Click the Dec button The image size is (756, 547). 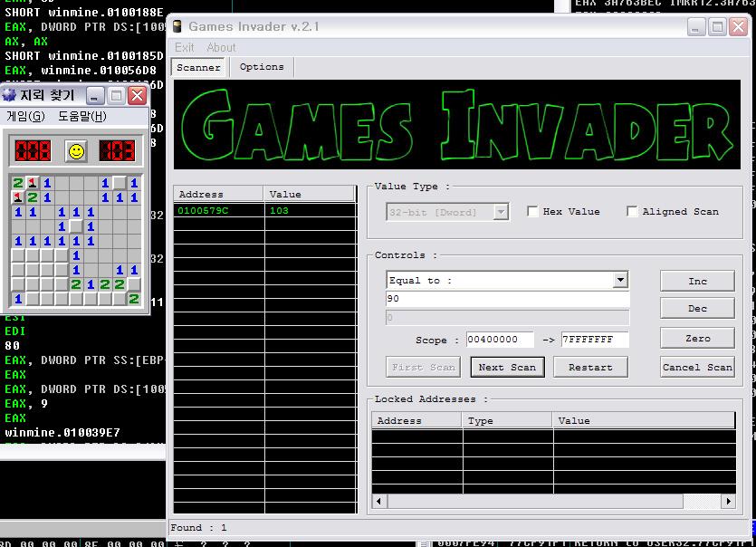(698, 308)
